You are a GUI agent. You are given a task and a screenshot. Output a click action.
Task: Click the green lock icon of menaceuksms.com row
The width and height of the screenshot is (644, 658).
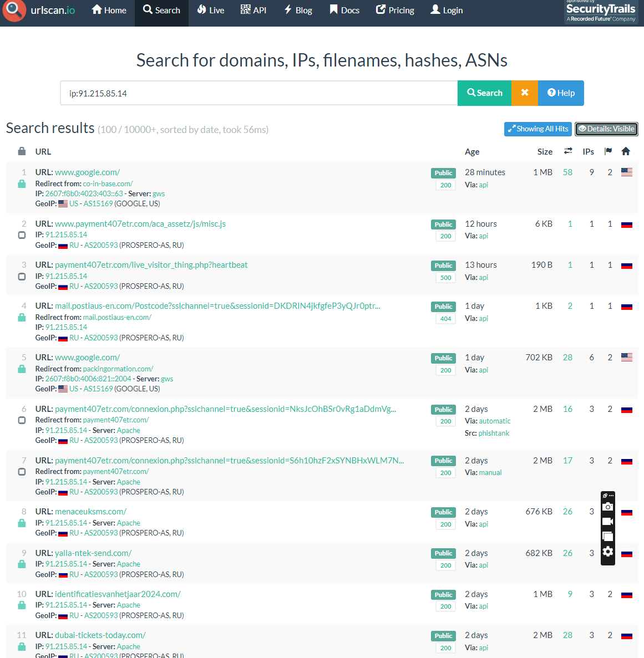[22, 523]
